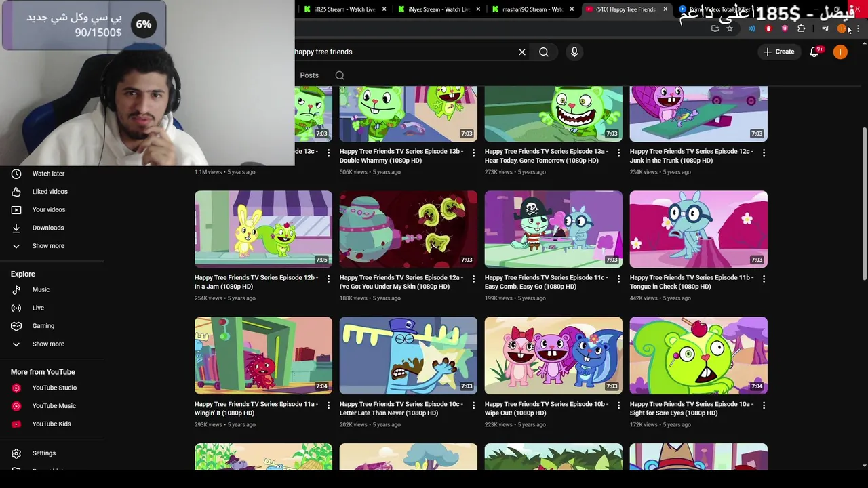Play Episode 12a Under My Skin thumbnail
This screenshot has height=488, width=868.
pos(408,229)
